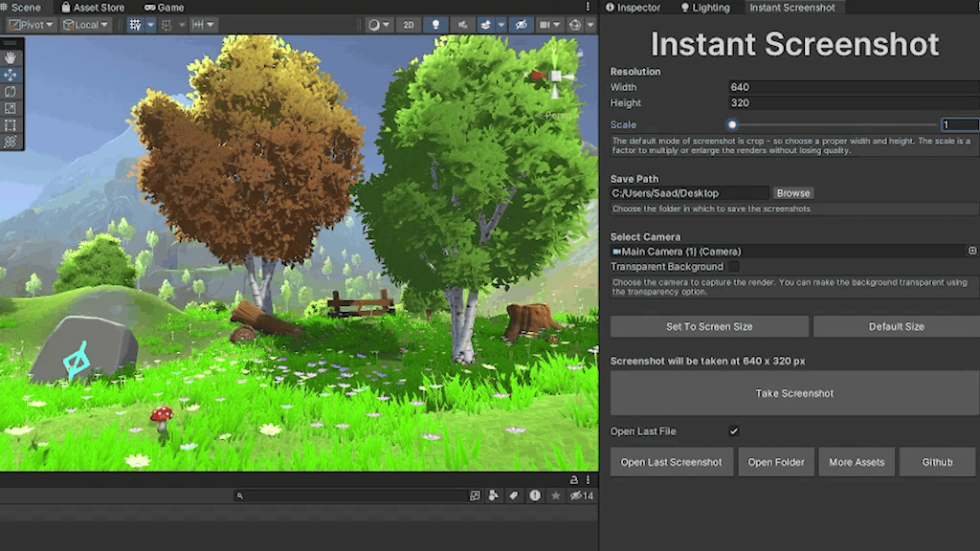Open the Pivot mode dropdown

pyautogui.click(x=29, y=24)
